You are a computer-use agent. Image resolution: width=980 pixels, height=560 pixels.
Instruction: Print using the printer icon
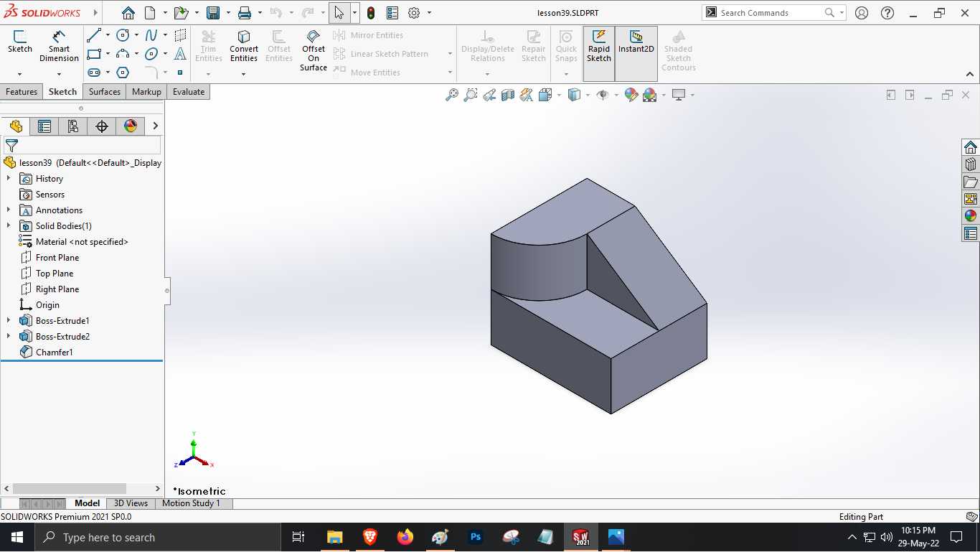[245, 13]
